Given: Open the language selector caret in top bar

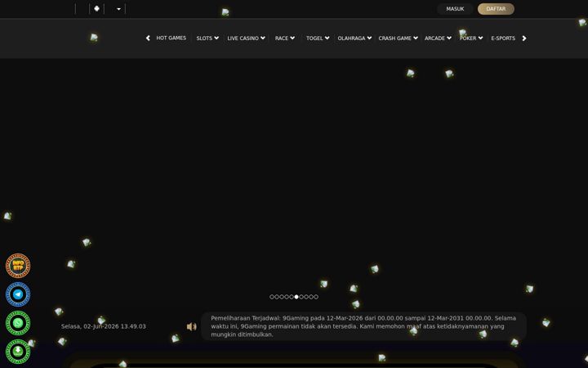Looking at the screenshot, I should (118, 9).
